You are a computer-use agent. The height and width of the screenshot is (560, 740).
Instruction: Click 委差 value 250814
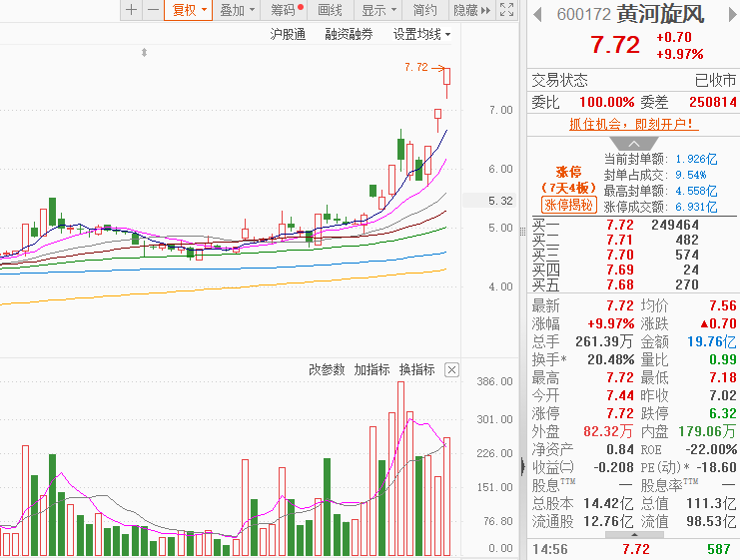713,102
